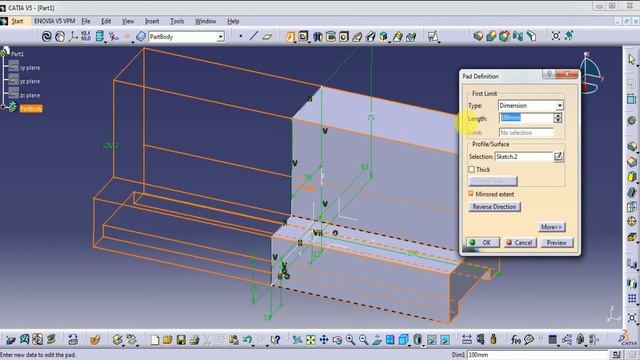Click the What's This help icon
640x360 pixels.
point(276,340)
